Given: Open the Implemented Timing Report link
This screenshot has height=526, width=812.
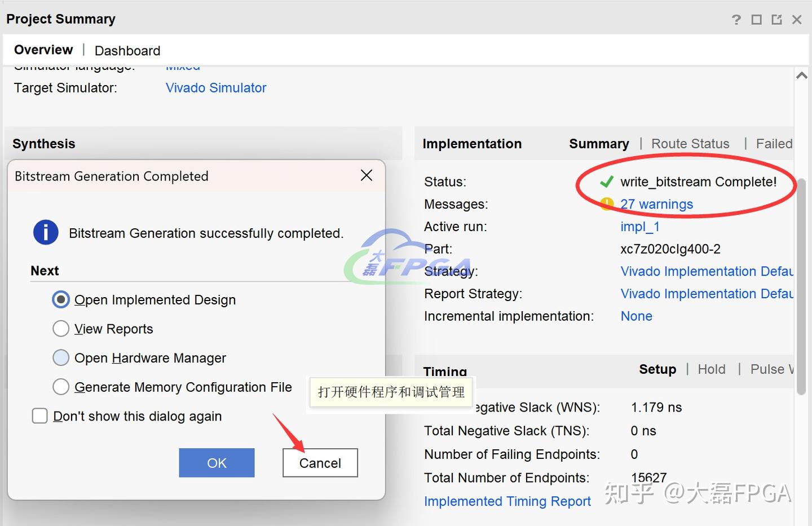Looking at the screenshot, I should tap(507, 501).
